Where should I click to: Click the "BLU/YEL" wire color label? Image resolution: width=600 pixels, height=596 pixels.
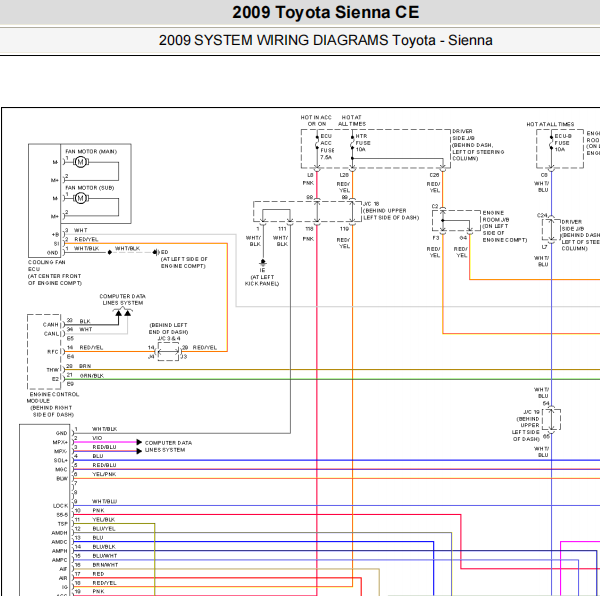click(104, 529)
